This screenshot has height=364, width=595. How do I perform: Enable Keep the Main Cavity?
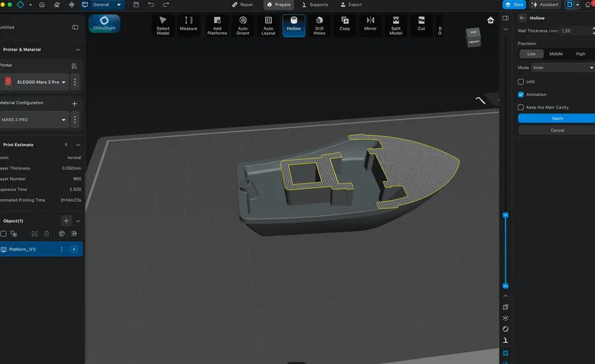pos(521,107)
